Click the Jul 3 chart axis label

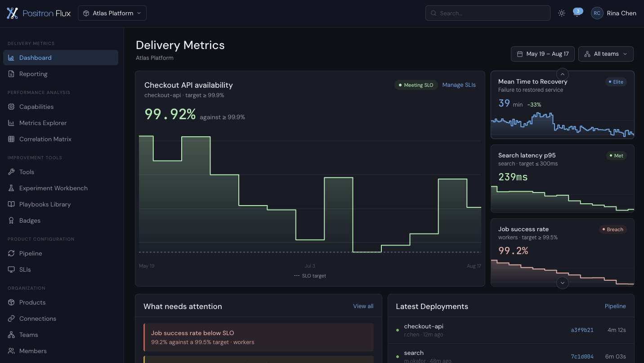pos(310,266)
